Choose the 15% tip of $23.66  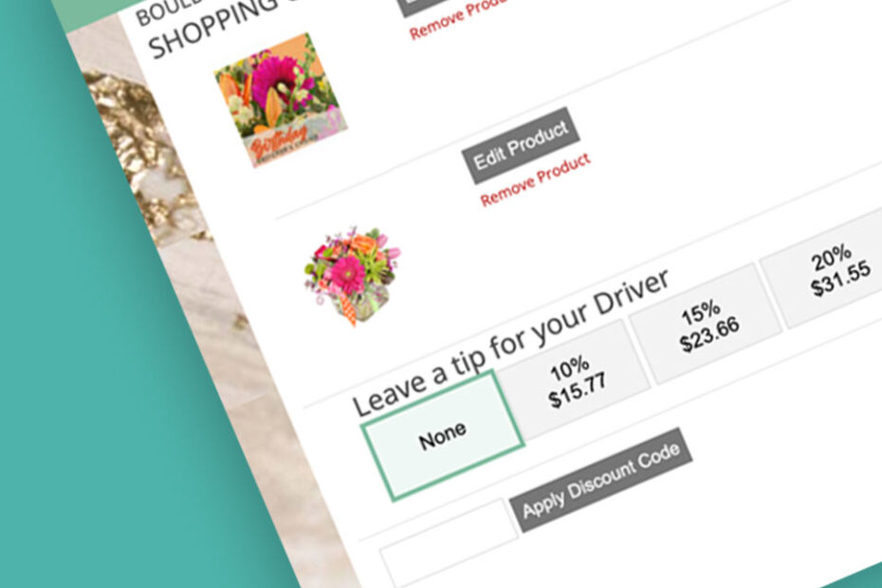pos(706,324)
